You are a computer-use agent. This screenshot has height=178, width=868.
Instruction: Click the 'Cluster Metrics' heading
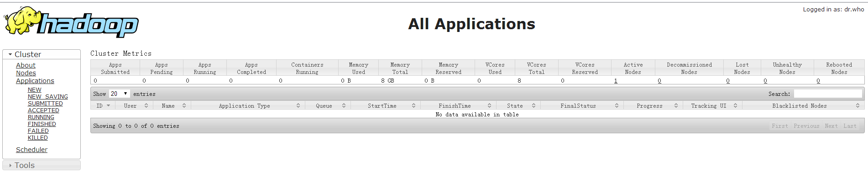point(121,53)
